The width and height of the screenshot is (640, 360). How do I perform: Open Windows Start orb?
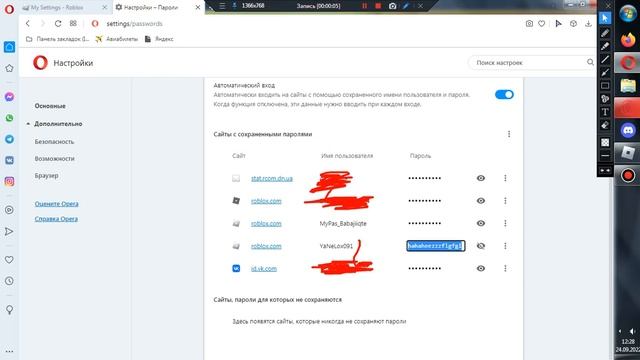(x=628, y=13)
